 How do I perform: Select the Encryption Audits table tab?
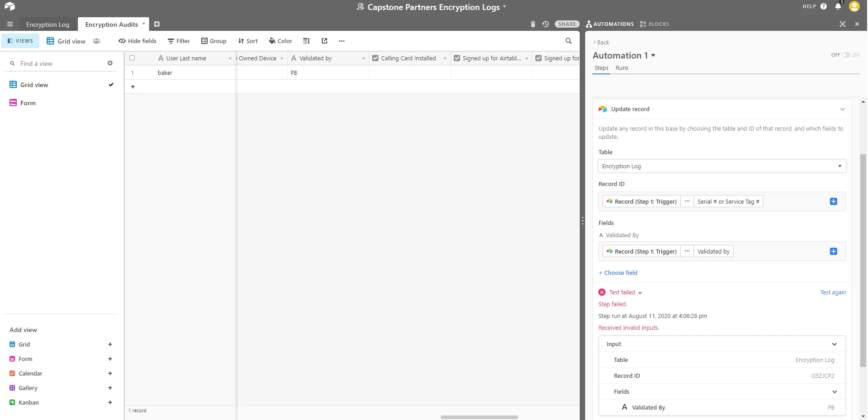(x=112, y=24)
